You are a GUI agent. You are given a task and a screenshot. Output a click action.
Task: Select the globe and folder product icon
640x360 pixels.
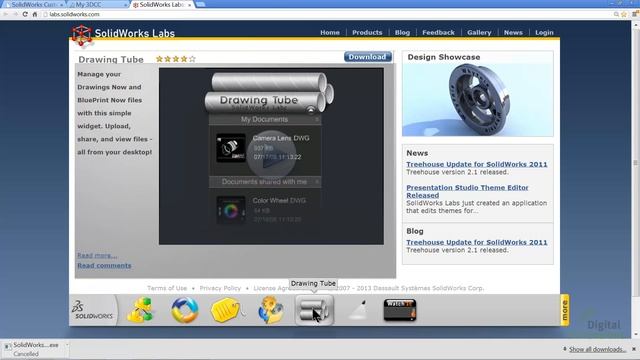click(x=271, y=310)
